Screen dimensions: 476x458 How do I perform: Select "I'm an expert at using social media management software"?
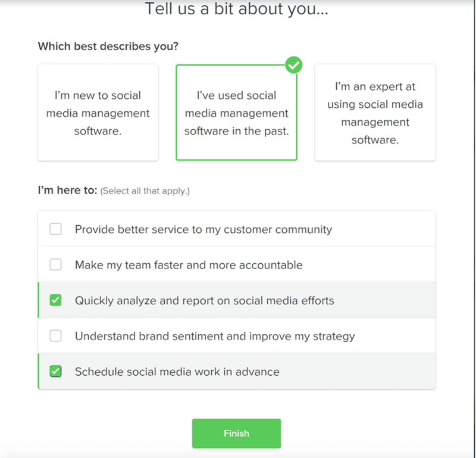[x=375, y=112]
